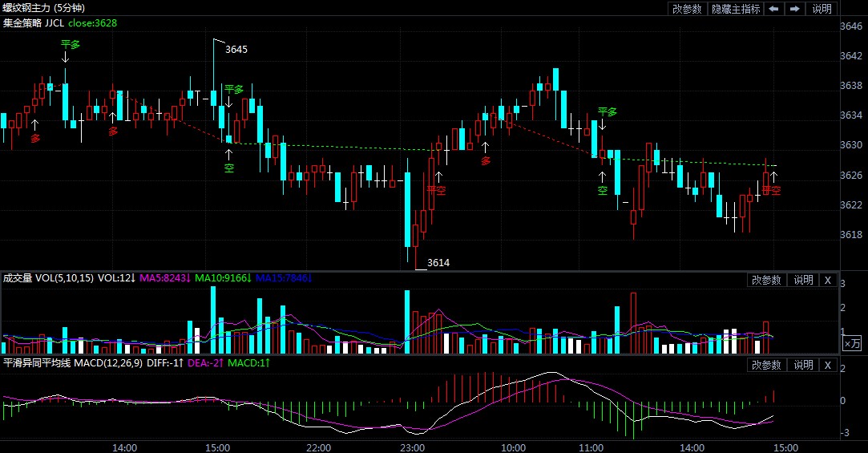Click the close:3628 value label

[x=92, y=22]
